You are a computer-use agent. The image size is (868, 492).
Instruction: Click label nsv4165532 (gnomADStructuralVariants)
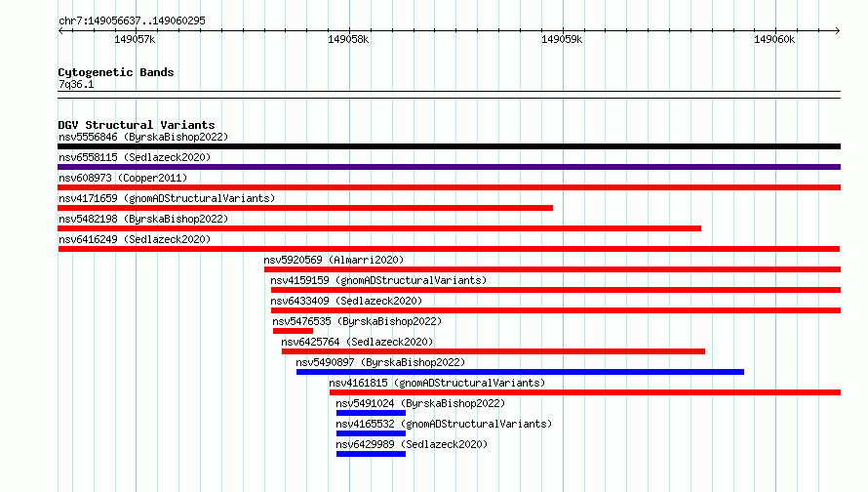point(444,424)
